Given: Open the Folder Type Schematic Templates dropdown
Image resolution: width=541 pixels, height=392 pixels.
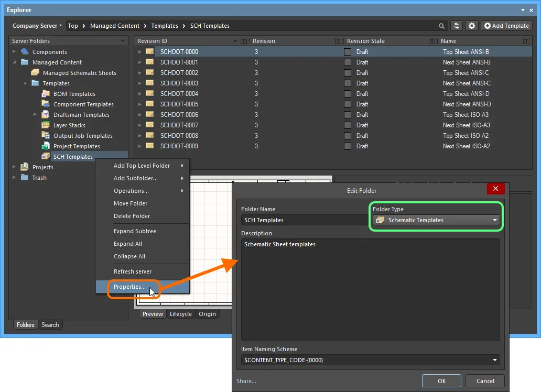Looking at the screenshot, I should point(436,220).
